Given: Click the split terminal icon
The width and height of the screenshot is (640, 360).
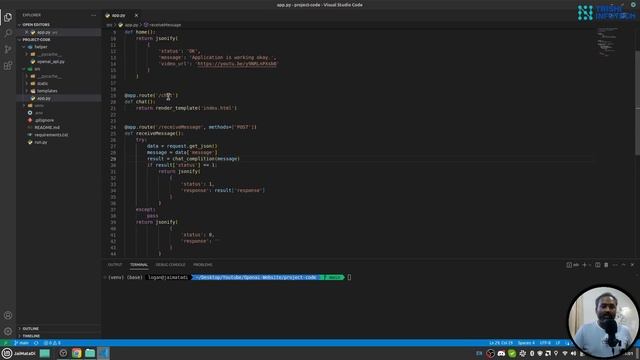Looking at the screenshot, I should [x=598, y=265].
